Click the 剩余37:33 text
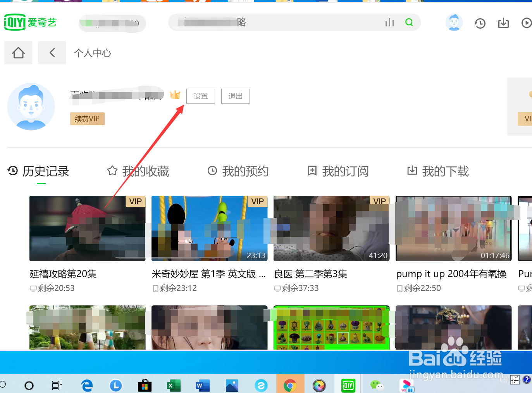 pos(300,288)
